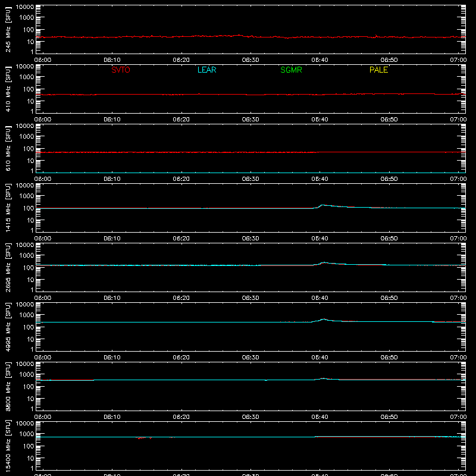Select the 410 MHz [SFU] axis label
Viewport: 476px width, 476px height.
8,89
